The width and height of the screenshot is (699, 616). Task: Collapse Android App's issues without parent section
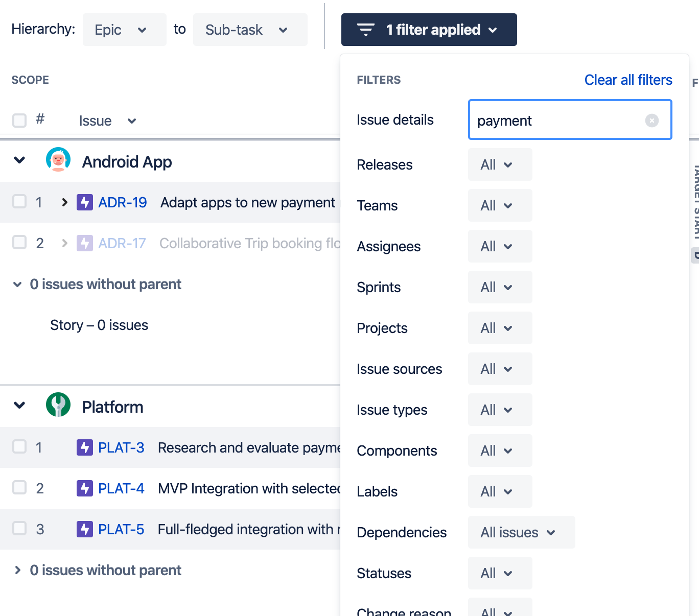[x=17, y=285]
